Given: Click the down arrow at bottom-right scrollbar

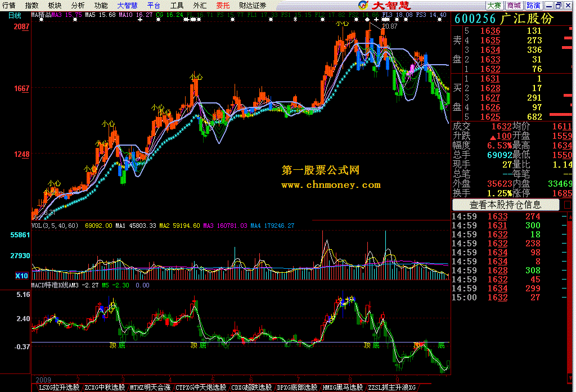Looking at the screenshot, I should (570, 378).
